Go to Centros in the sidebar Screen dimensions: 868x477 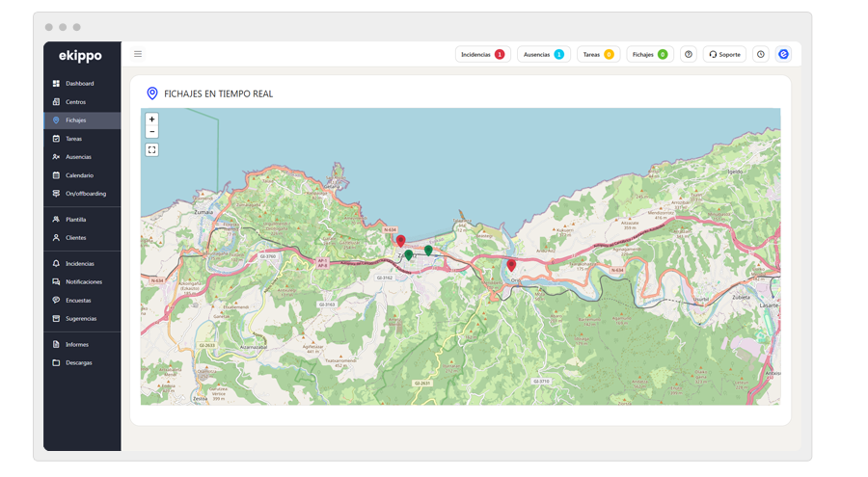tap(75, 102)
